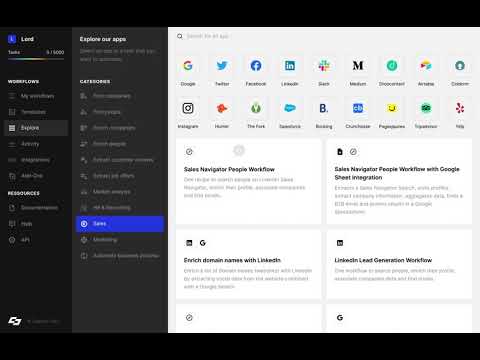
Task: Open the Tripadvisor app tile
Action: coord(426,113)
